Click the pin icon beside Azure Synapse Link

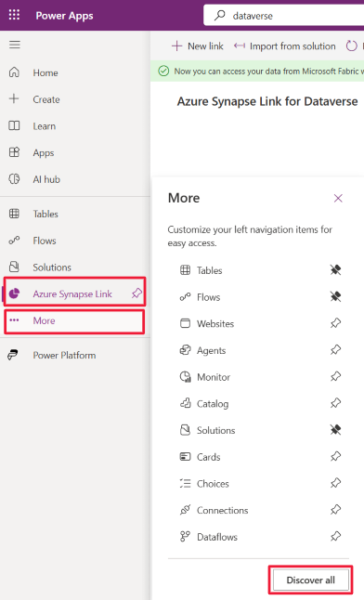136,293
